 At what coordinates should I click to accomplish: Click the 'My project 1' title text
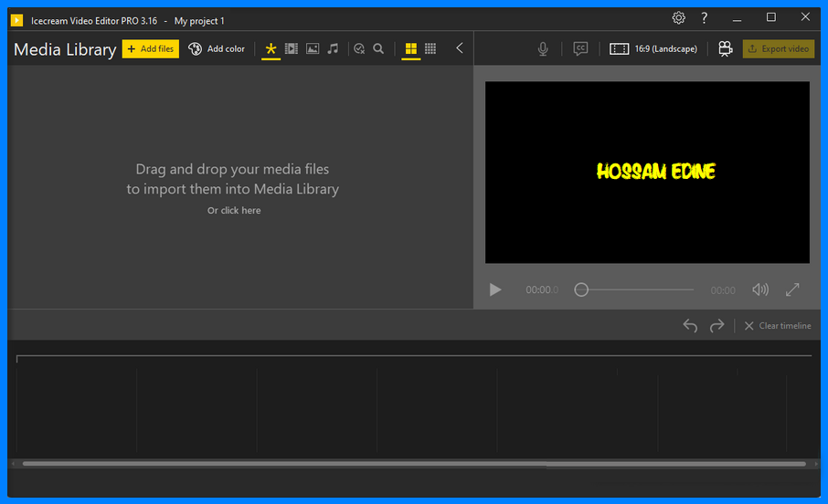click(x=199, y=21)
